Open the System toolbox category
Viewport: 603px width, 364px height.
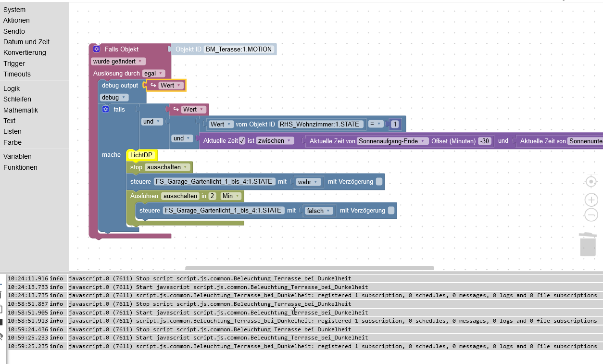point(14,10)
